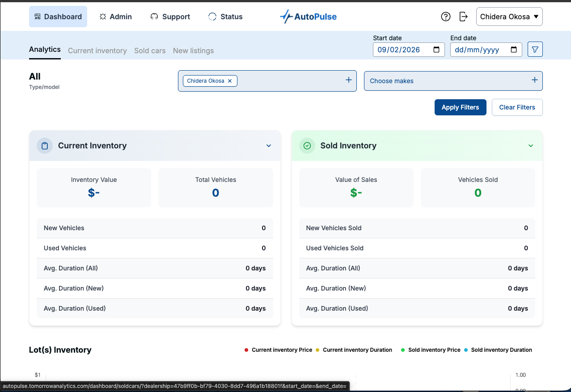This screenshot has height=392, width=571.
Task: Click the Dashboard nav icon
Action: click(37, 17)
